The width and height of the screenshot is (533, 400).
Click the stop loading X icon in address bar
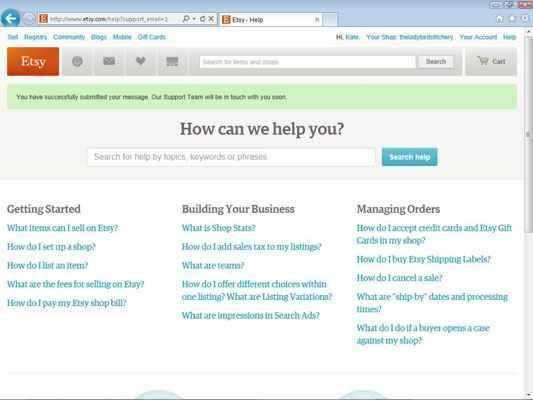(211, 19)
